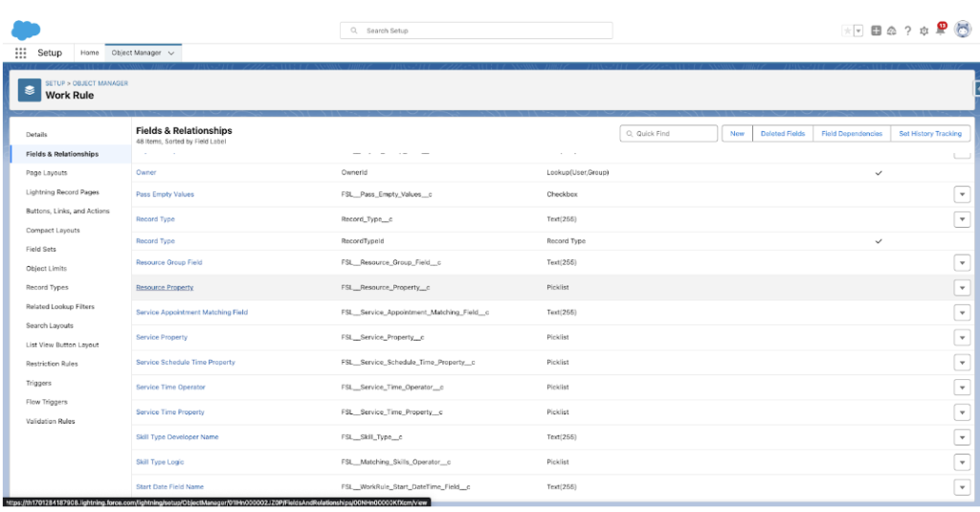Click the global actions plus icon

[877, 31]
